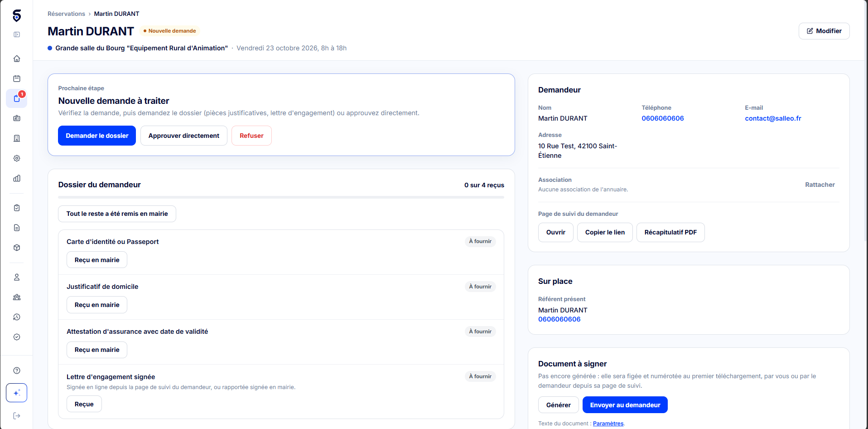This screenshot has height=429, width=868.
Task: Open the gear settings icon in sidebar
Action: (x=17, y=158)
